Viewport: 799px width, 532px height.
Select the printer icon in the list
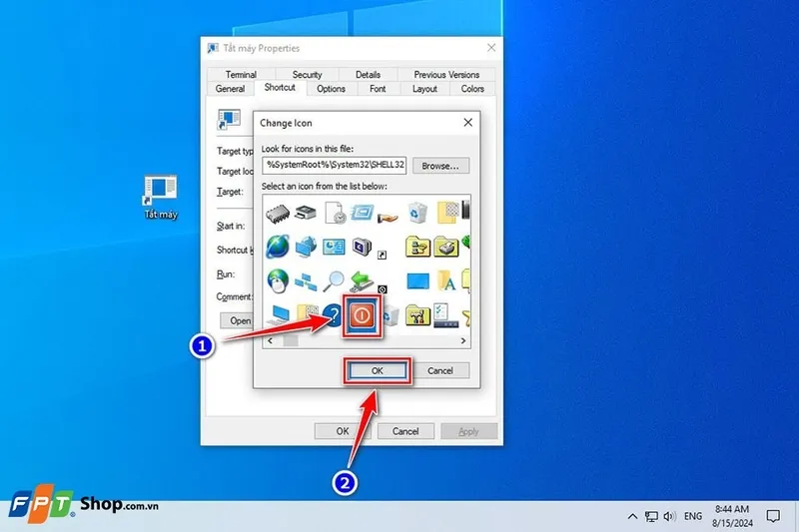(306, 212)
